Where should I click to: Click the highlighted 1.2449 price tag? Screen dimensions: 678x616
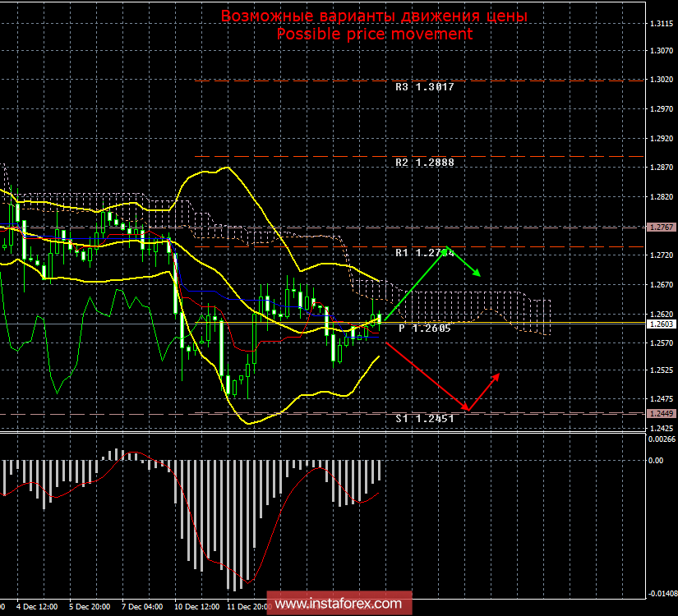tap(662, 414)
